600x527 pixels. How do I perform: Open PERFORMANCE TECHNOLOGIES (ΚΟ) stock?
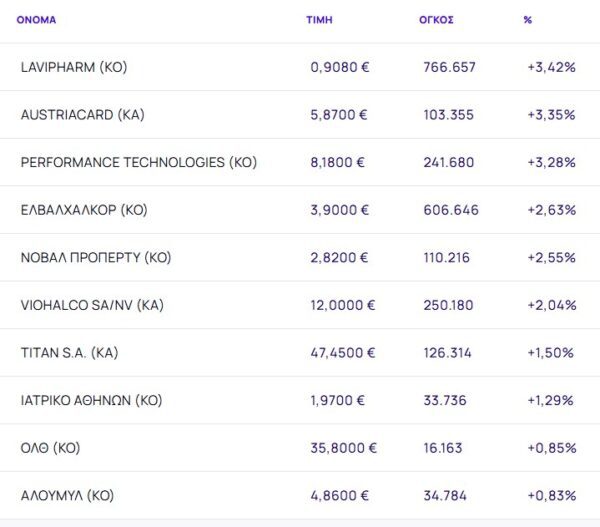pos(138,162)
